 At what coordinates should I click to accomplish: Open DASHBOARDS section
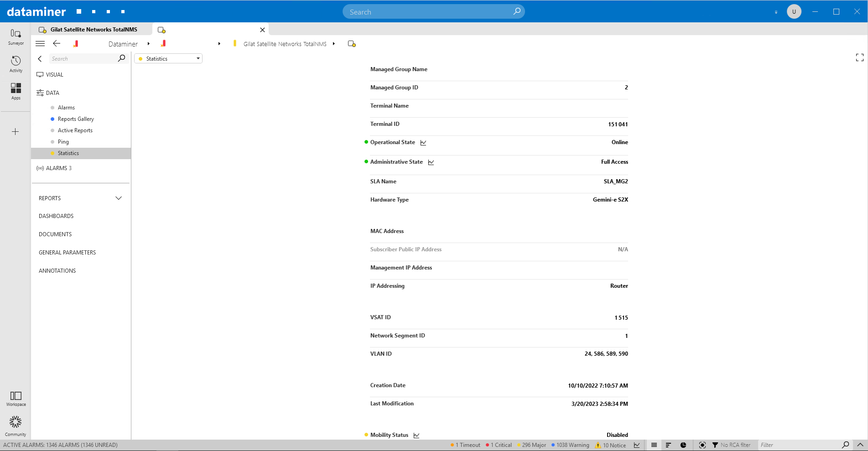(56, 216)
